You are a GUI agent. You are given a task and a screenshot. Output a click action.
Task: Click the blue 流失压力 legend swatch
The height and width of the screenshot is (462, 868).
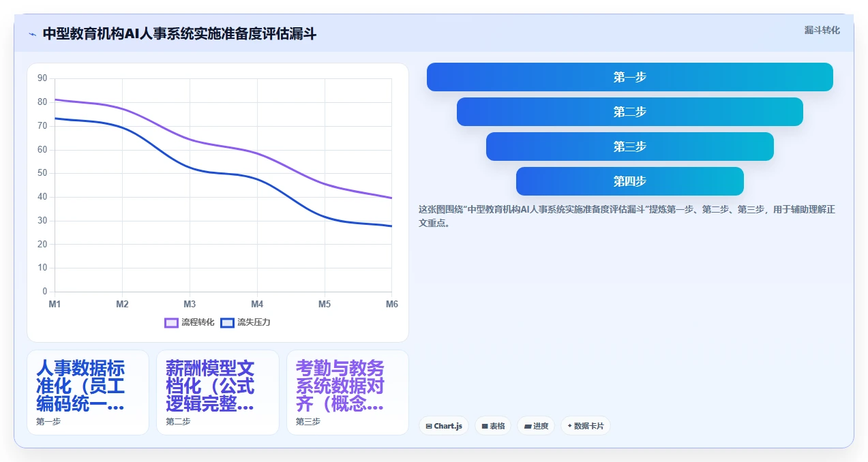[x=228, y=322]
